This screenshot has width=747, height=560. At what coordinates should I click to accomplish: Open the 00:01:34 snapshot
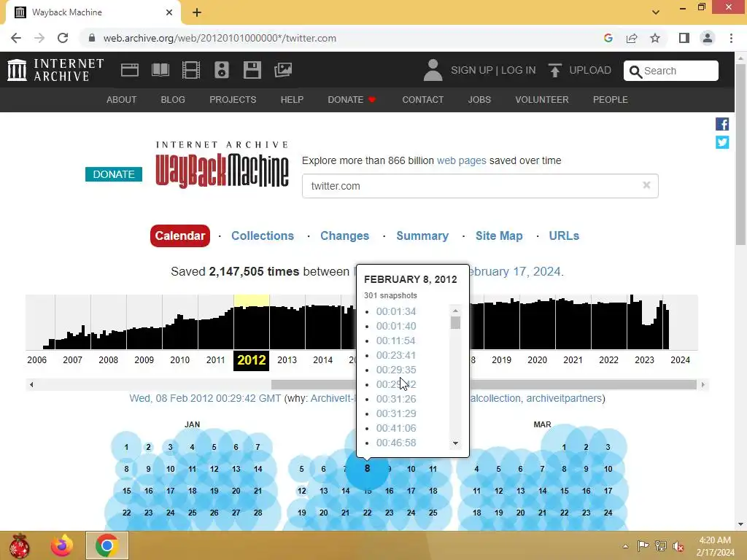pyautogui.click(x=396, y=311)
